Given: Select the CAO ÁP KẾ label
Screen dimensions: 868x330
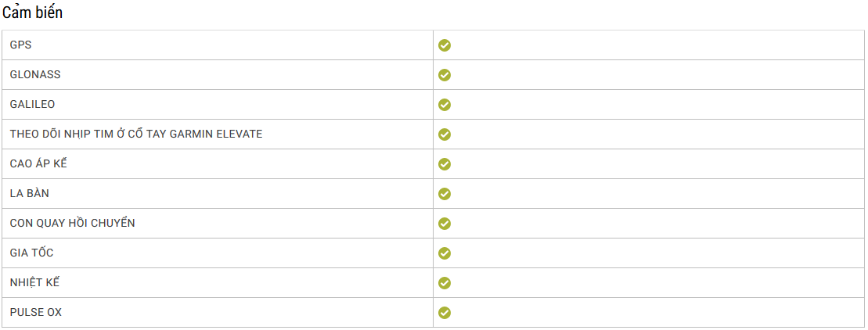Looking at the screenshot, I should [x=38, y=163].
